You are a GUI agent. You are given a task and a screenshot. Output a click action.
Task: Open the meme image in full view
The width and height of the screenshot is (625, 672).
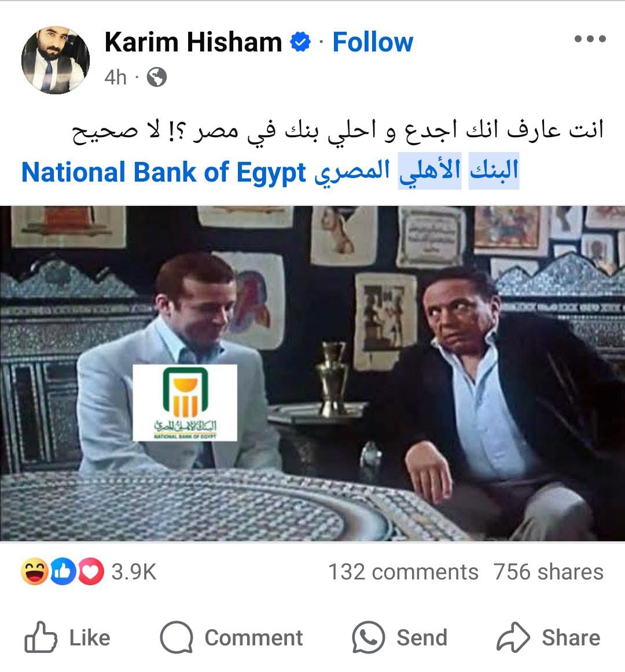coord(312,373)
